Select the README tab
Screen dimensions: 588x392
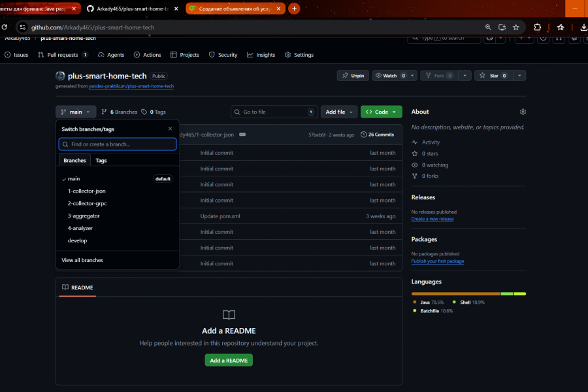tap(78, 287)
